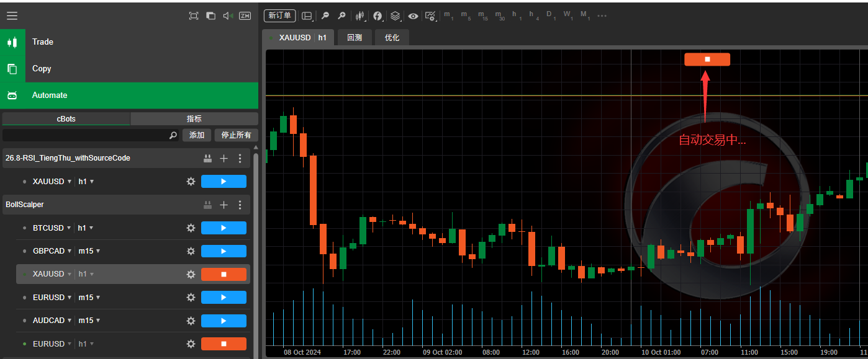868x359 pixels.
Task: Open the Trade section
Action: [129, 42]
